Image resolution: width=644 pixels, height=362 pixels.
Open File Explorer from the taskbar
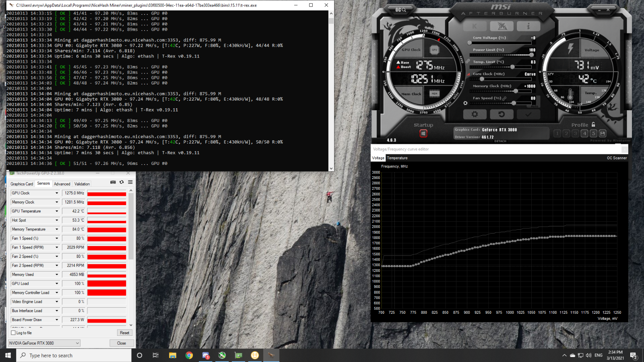click(173, 355)
